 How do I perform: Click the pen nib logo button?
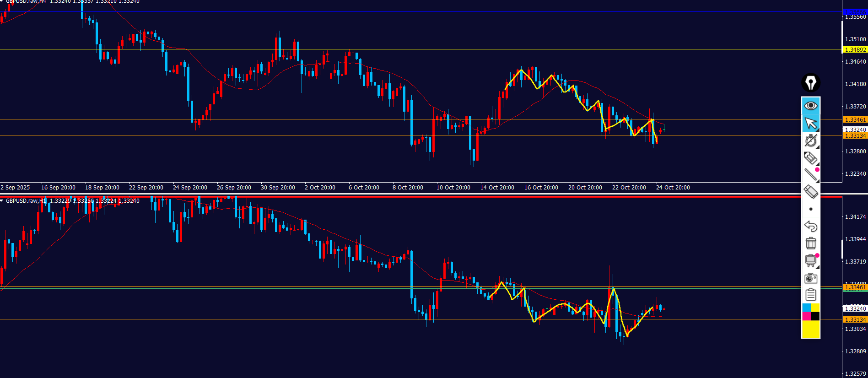810,83
